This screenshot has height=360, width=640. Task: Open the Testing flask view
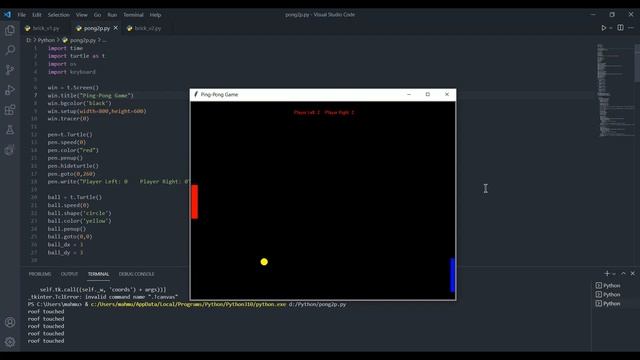[10, 130]
